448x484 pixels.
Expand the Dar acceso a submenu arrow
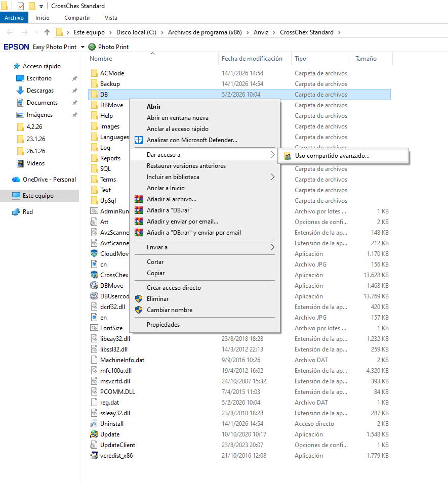pyautogui.click(x=272, y=155)
